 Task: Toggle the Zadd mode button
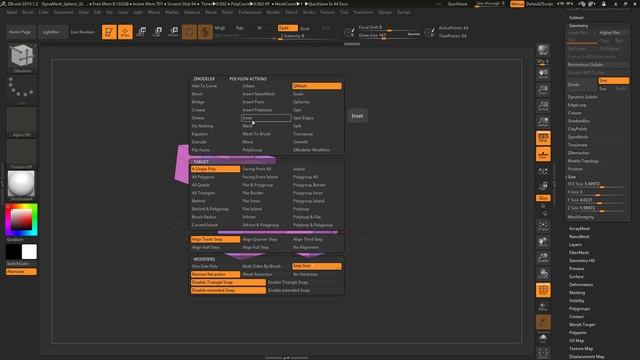click(x=288, y=28)
